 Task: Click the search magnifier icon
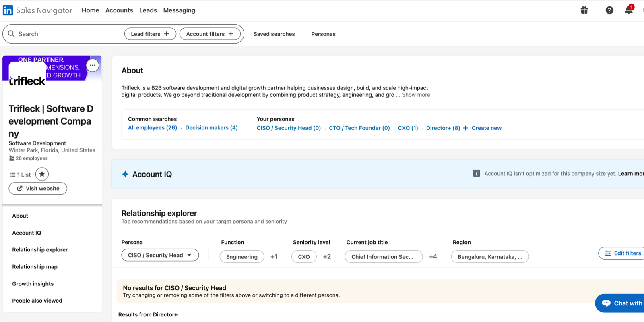[x=11, y=34]
